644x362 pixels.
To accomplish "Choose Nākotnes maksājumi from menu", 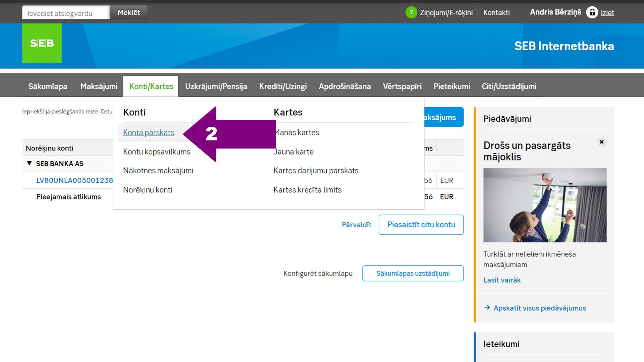I will click(x=158, y=171).
